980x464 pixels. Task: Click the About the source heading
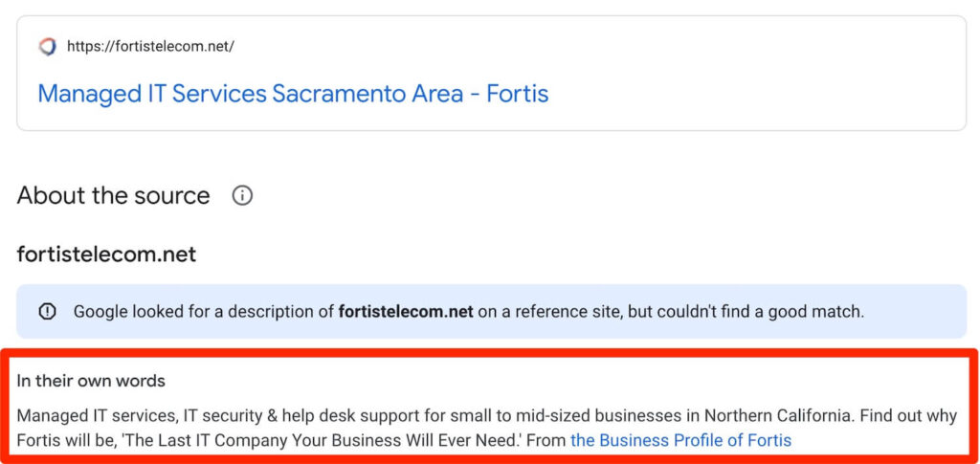pos(113,196)
